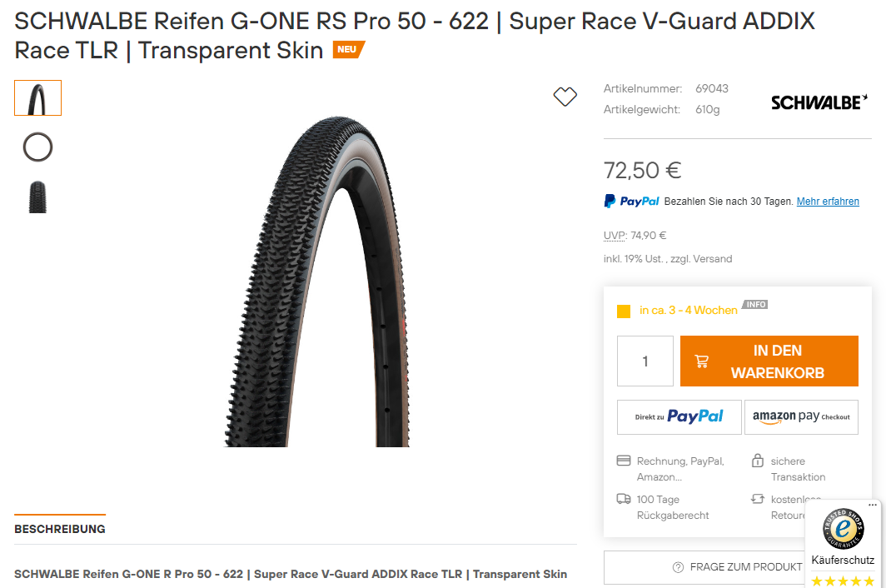This screenshot has height=588, width=886.
Task: Pay with Direkt zu PayPal button
Action: (x=679, y=417)
